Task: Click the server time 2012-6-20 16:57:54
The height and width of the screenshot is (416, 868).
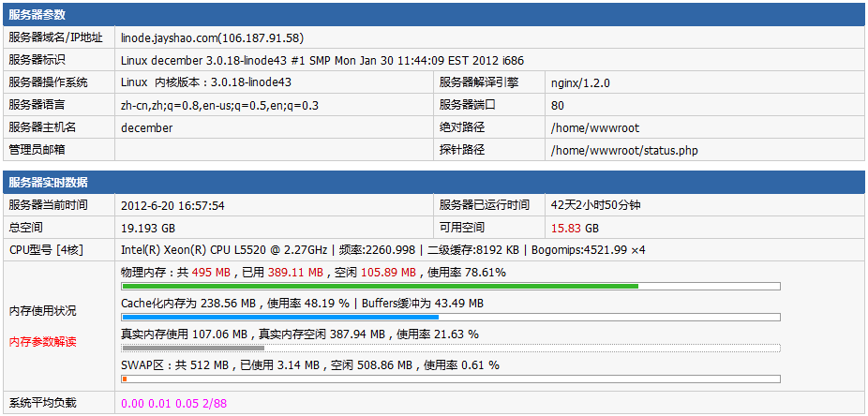Action: coord(172,205)
